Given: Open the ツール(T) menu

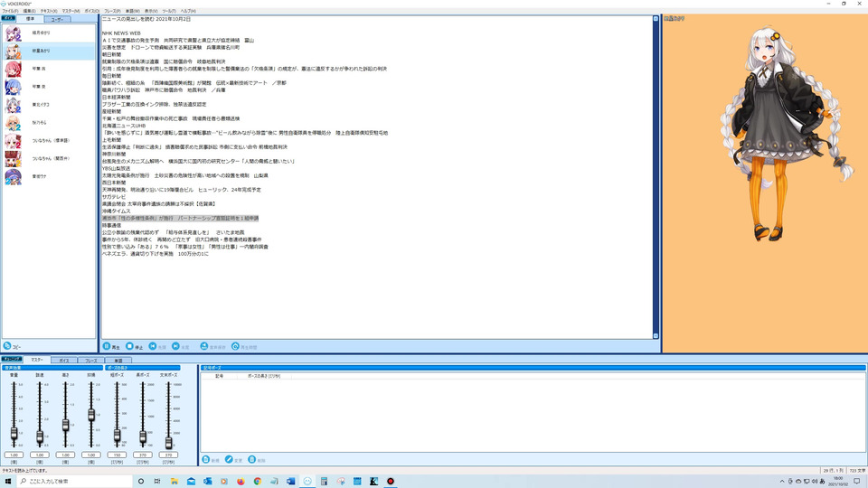Looking at the screenshot, I should pos(169,11).
